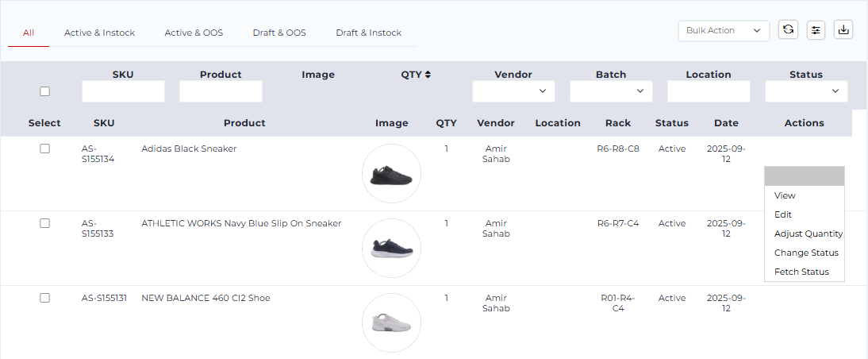Open the Bulk Action dropdown
The width and height of the screenshot is (868, 359).
click(724, 30)
